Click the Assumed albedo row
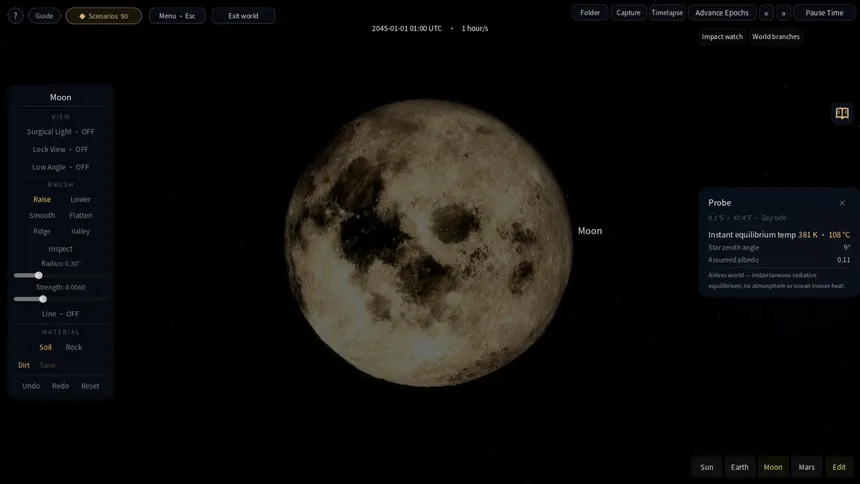 coord(779,260)
